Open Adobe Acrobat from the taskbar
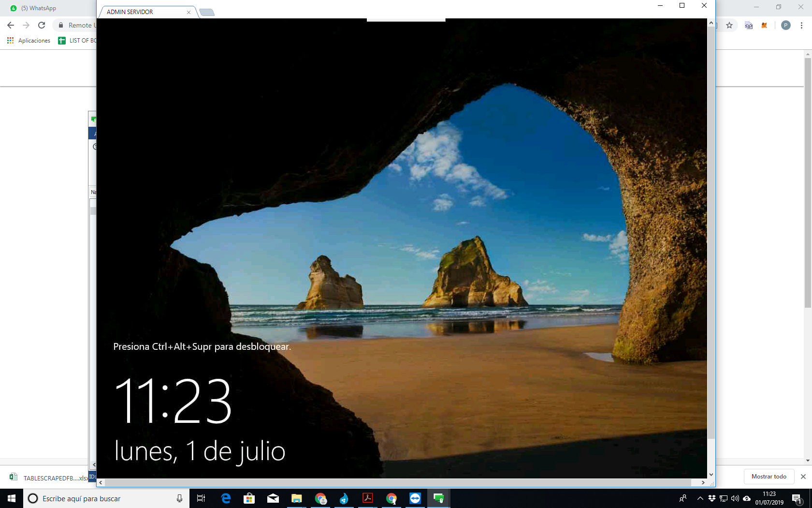The image size is (812, 508). pos(368,498)
